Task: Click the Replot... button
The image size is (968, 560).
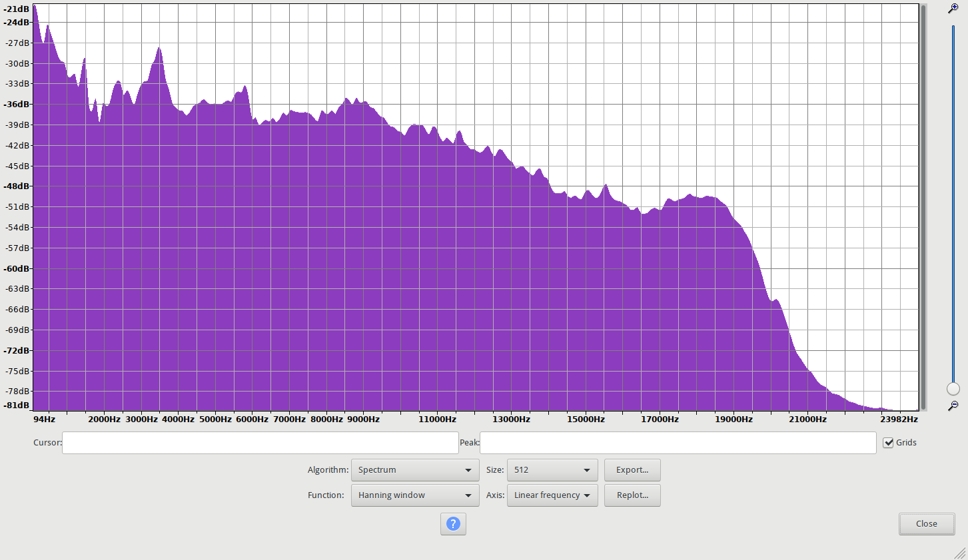Action: click(x=632, y=495)
